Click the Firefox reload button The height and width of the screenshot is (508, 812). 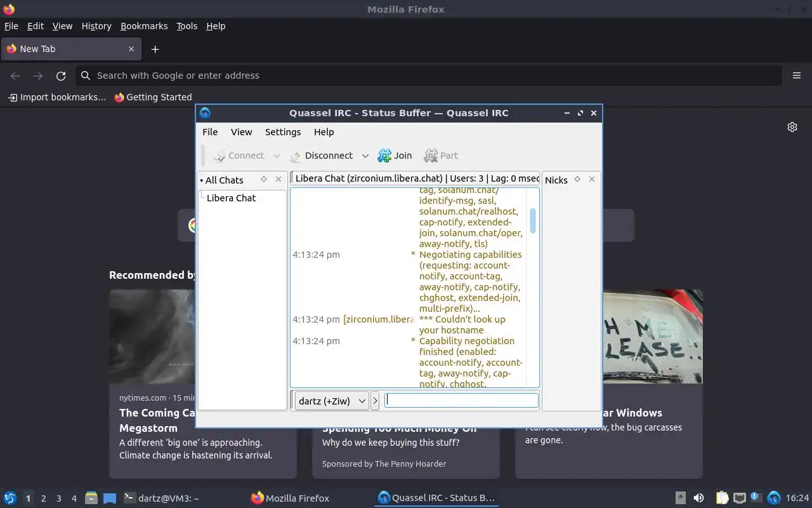(61, 76)
